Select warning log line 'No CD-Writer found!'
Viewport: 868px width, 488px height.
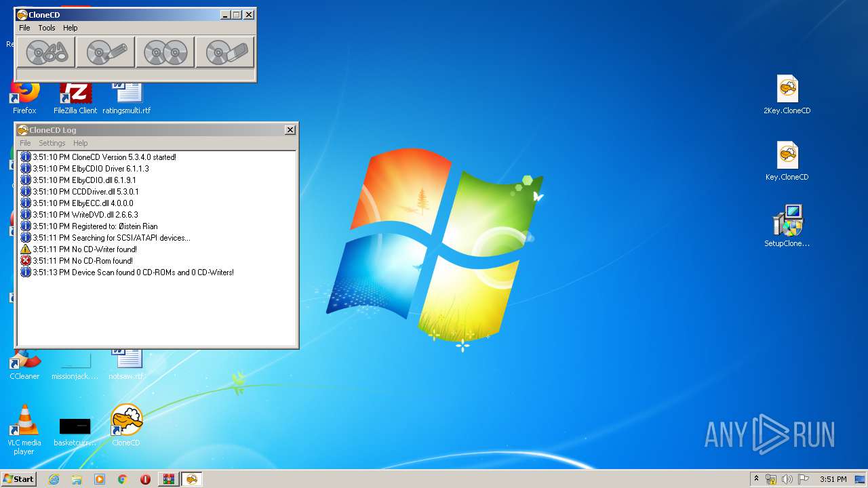(79, 249)
